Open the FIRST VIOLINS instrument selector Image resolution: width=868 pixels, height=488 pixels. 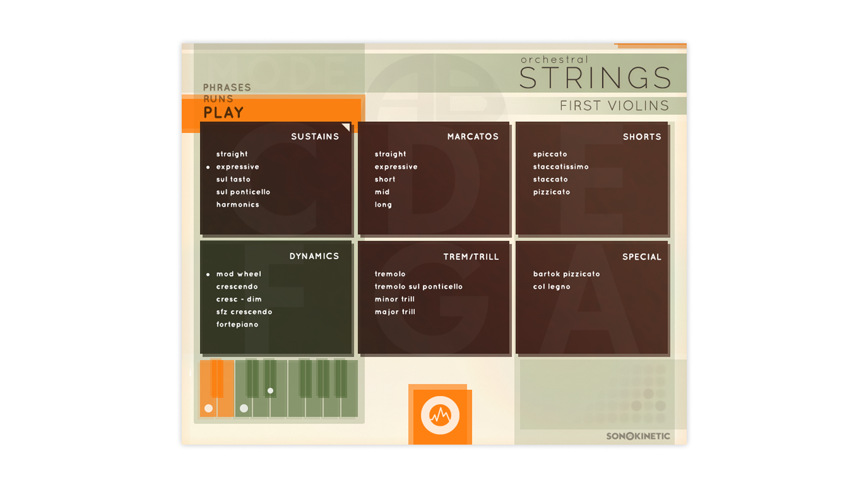pyautogui.click(x=614, y=106)
